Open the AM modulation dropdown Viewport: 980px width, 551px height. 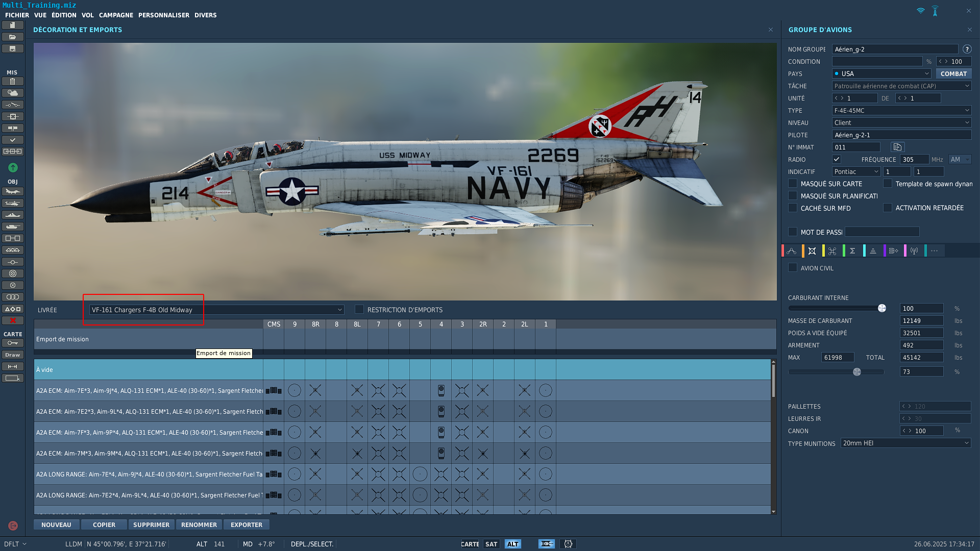click(x=960, y=159)
